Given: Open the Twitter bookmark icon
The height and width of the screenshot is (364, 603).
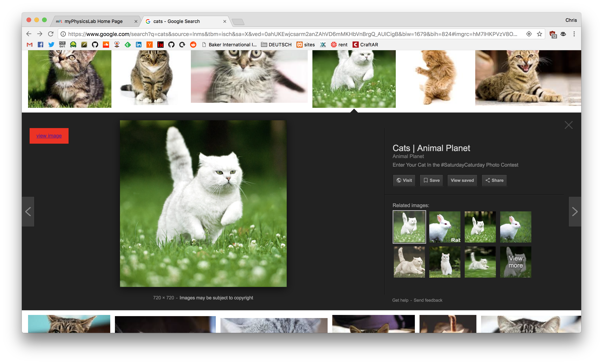Looking at the screenshot, I should point(51,45).
